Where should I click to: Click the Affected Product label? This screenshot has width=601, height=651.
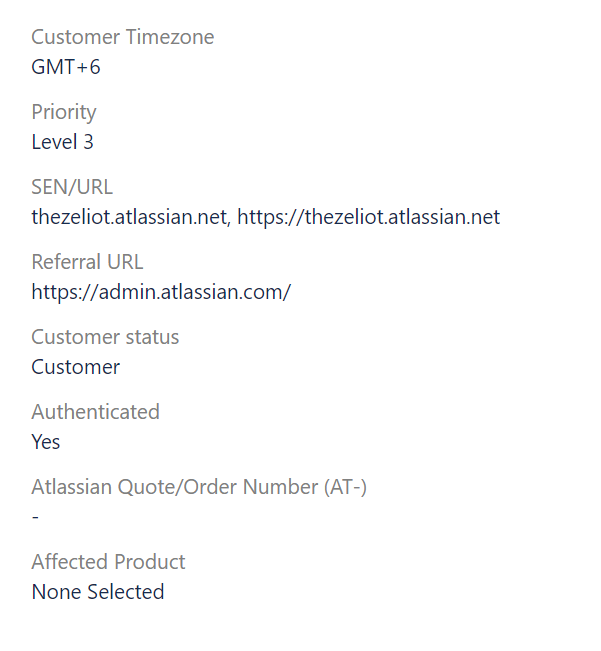[108, 562]
